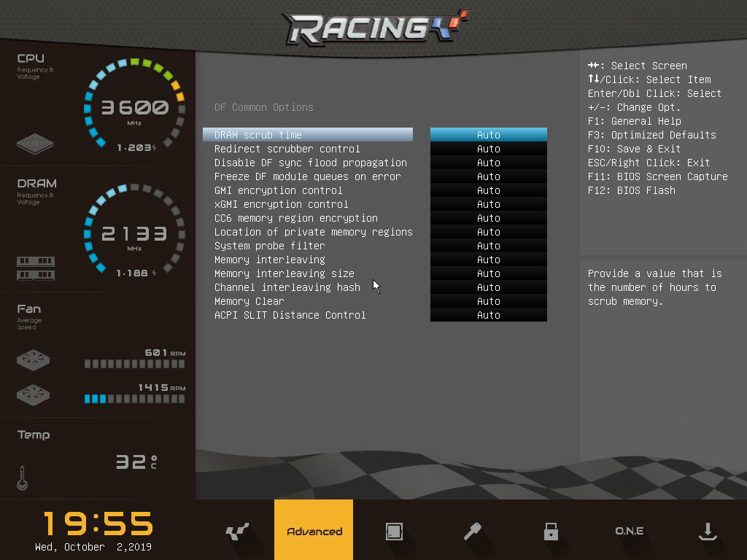Select Channel interleaving hash label
This screenshot has width=747, height=560.
coord(287,287)
